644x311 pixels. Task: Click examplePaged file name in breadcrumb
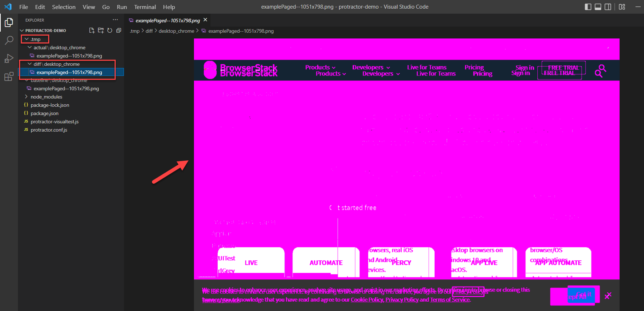pos(241,31)
